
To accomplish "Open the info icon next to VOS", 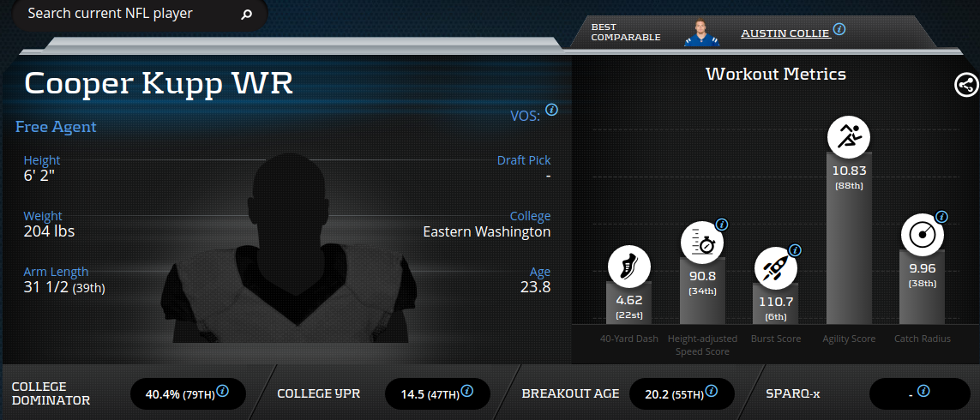I will (x=551, y=110).
